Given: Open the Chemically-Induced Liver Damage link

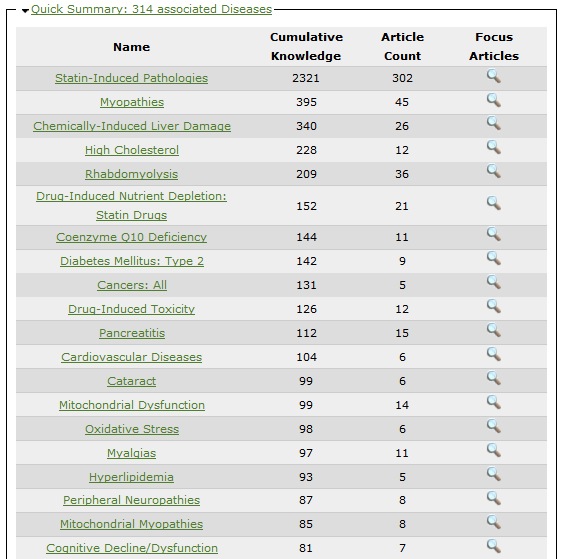Looking at the screenshot, I should tap(132, 126).
